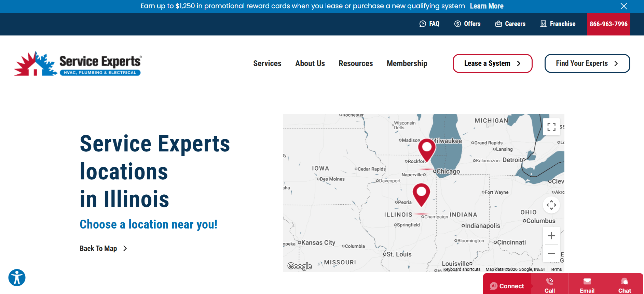The image size is (644, 294).
Task: Close the promotional banner with X
Action: (624, 6)
